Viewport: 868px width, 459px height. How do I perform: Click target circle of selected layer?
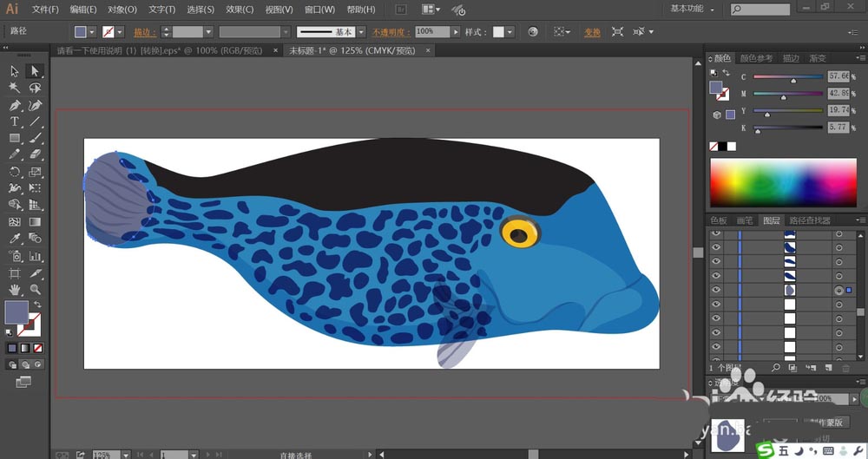[838, 290]
